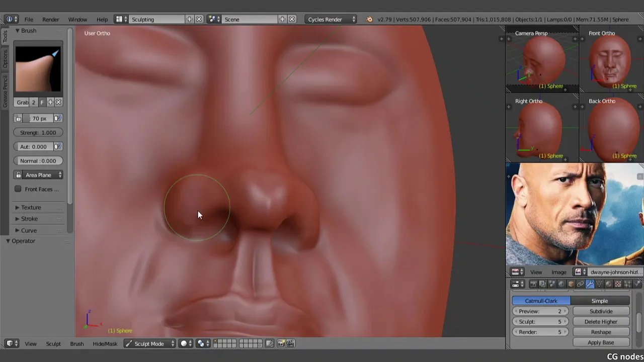The width and height of the screenshot is (644, 362).
Task: Open the image editor Image menu
Action: (558, 272)
